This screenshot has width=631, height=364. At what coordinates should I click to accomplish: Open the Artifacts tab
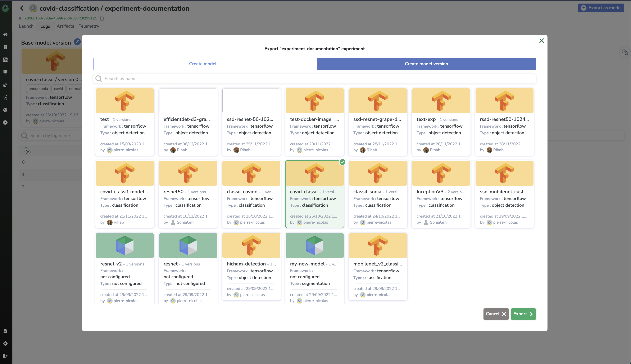[x=65, y=26]
